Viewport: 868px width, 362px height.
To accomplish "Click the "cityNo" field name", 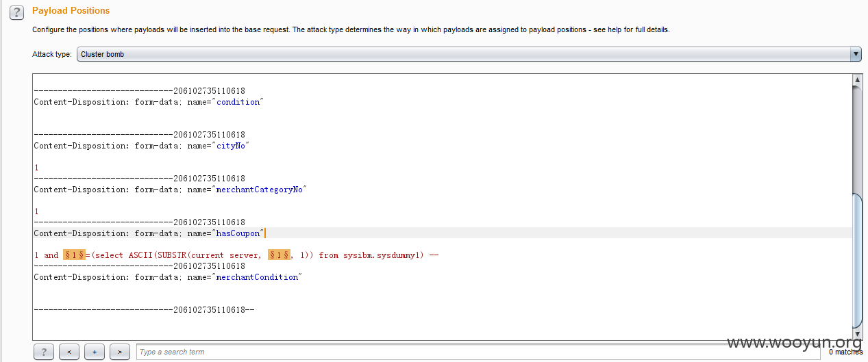I will point(231,146).
